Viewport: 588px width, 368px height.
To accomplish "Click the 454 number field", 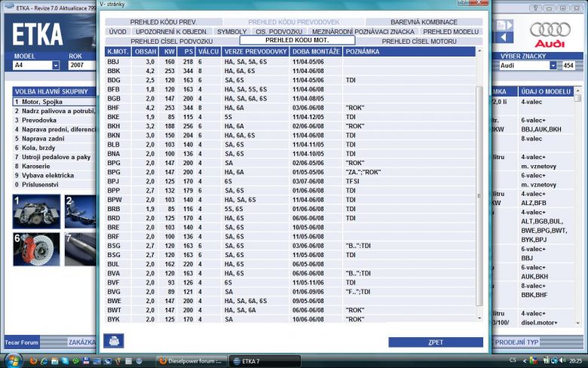I will click(568, 66).
